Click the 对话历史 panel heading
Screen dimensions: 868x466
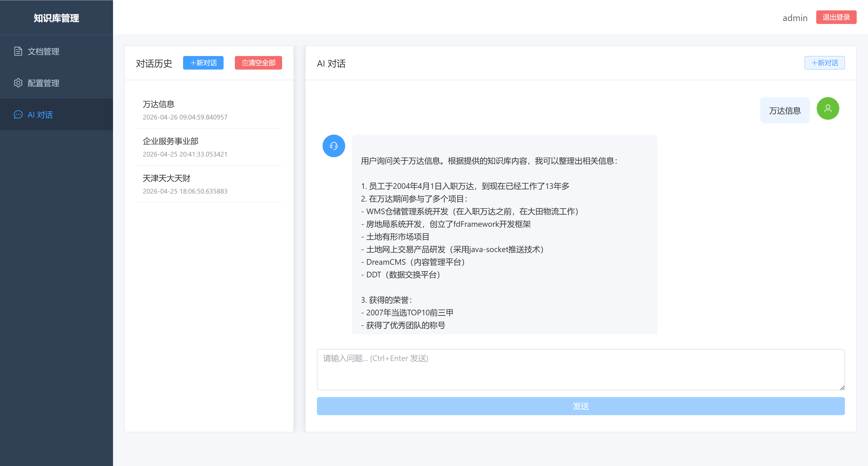tap(154, 63)
